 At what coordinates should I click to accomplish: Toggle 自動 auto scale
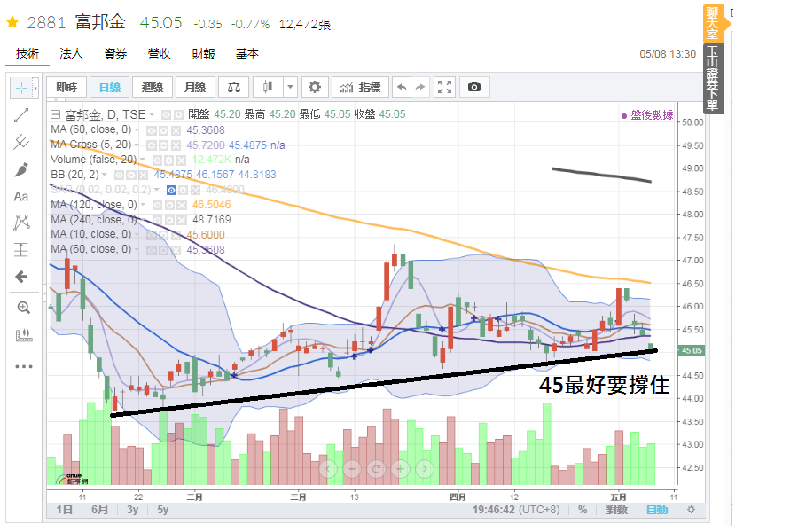[x=657, y=510]
